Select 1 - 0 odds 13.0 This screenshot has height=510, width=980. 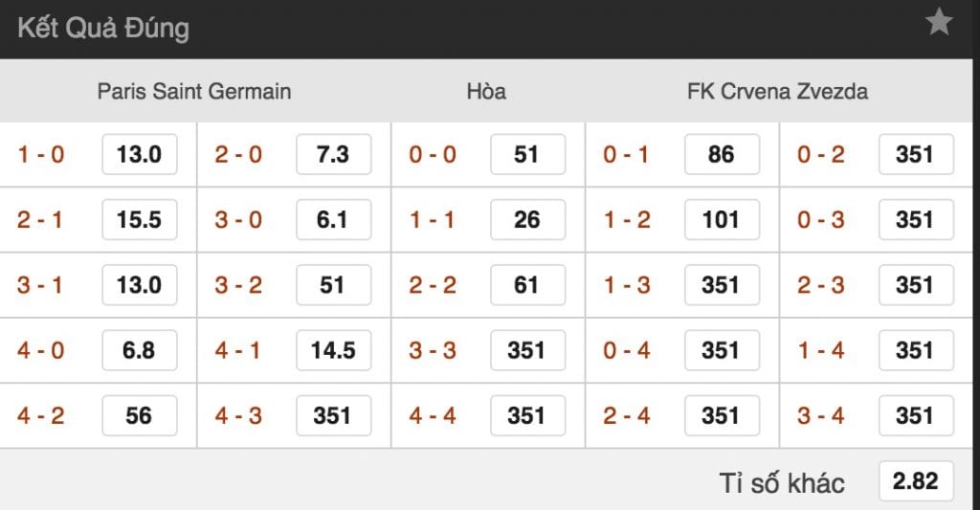pos(139,154)
